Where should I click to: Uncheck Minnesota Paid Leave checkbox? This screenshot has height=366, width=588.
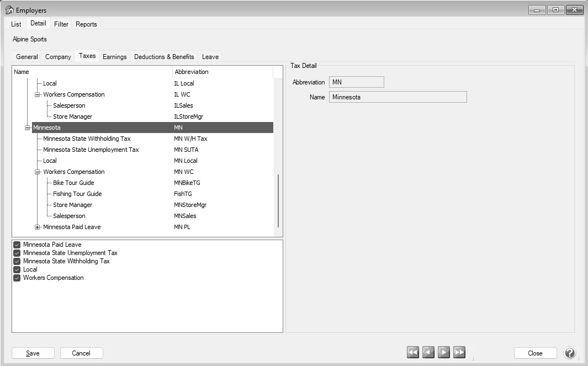[x=17, y=245]
